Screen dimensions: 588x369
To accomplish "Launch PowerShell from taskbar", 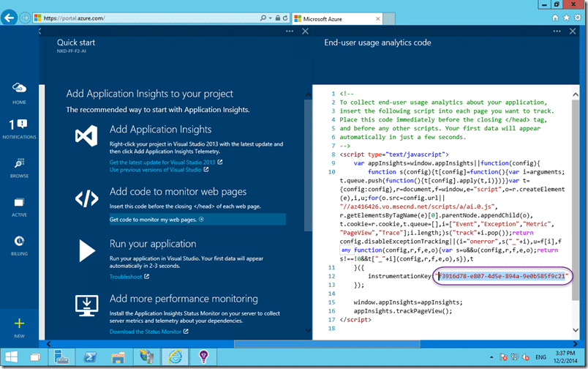I will click(x=90, y=357).
